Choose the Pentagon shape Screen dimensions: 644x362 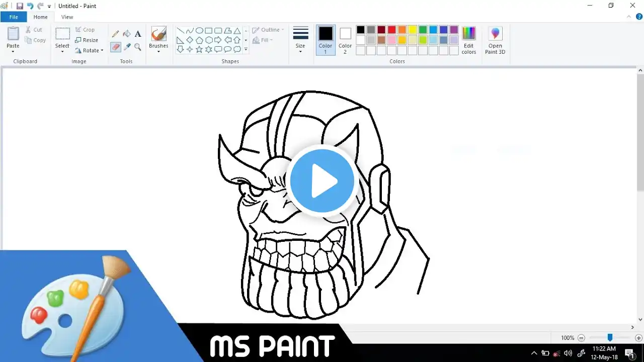point(199,40)
